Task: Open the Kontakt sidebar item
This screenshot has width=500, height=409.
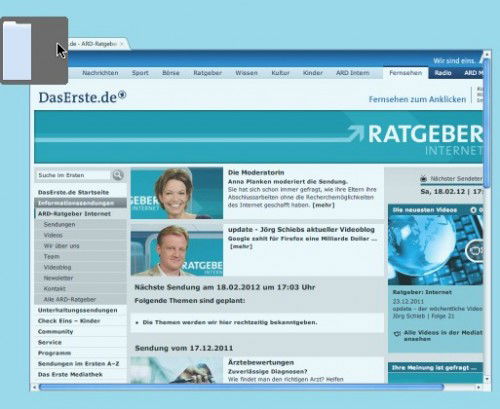Action: tap(54, 288)
